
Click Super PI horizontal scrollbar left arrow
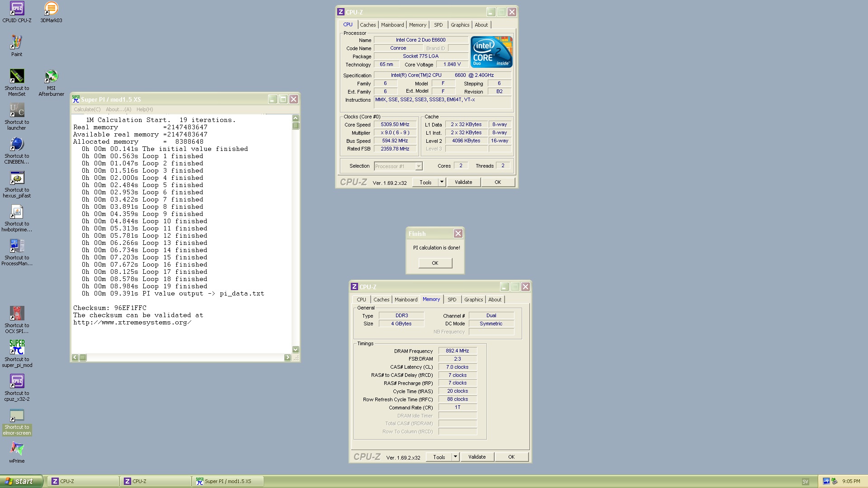point(75,357)
